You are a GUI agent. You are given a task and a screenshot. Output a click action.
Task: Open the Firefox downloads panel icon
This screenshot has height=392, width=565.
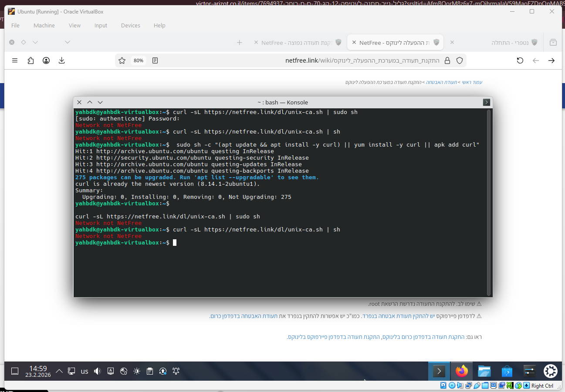tap(62, 60)
